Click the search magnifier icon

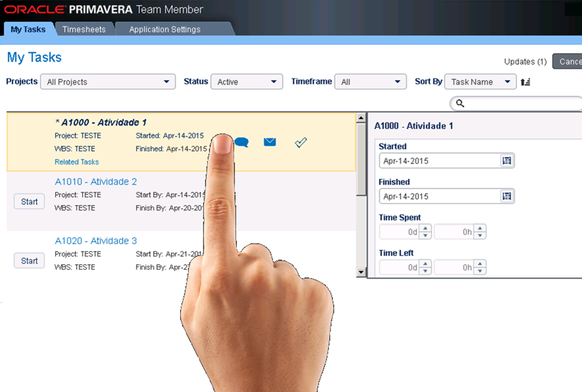(x=460, y=103)
